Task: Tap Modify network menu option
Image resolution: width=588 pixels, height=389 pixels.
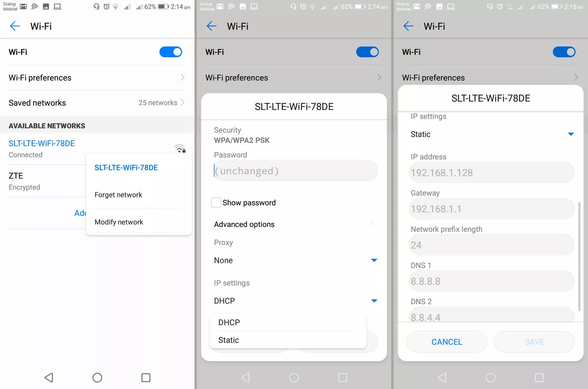Action: pyautogui.click(x=119, y=222)
